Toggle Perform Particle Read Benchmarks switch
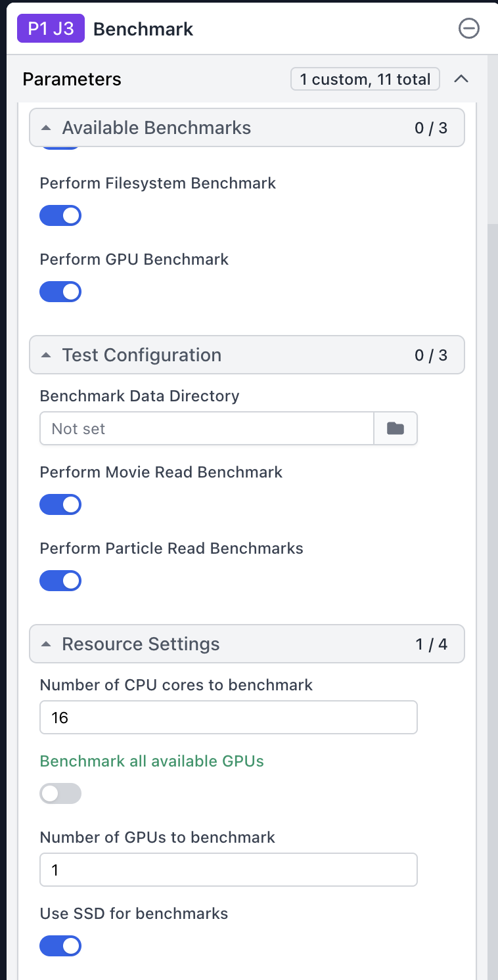498x980 pixels. tap(60, 581)
